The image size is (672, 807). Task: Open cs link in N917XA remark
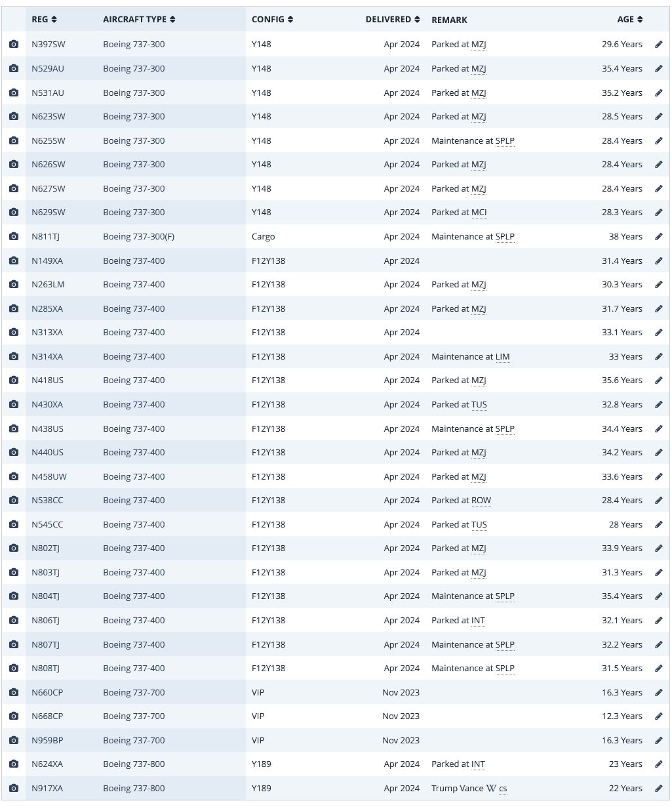[503, 788]
